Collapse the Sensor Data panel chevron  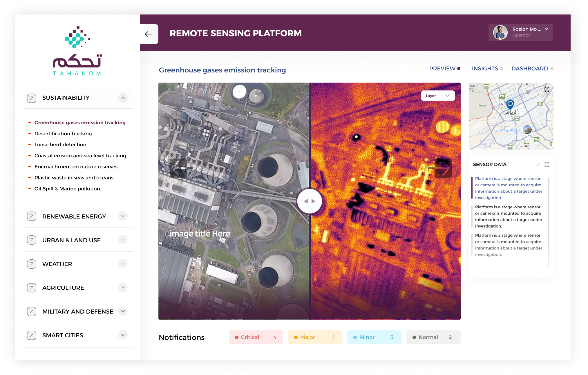[537, 164]
